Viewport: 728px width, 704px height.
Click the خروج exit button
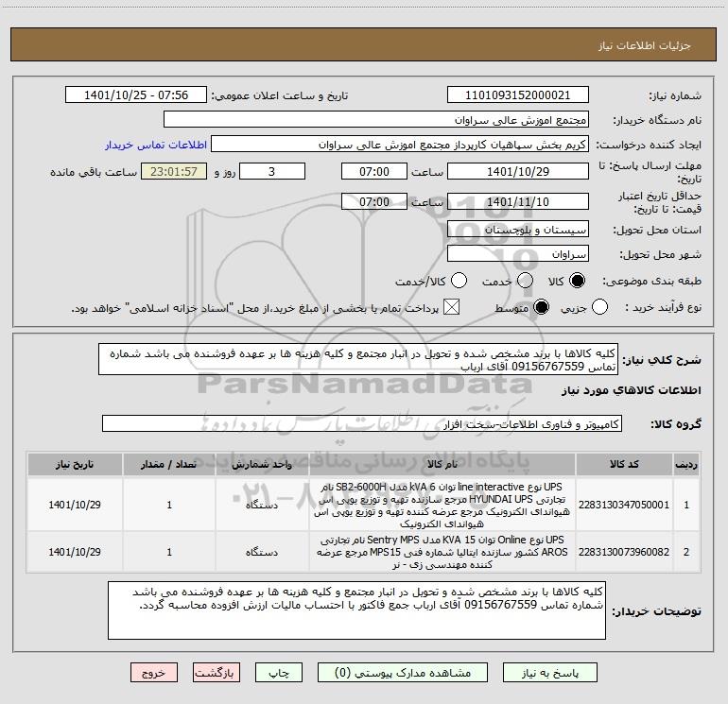154,673
